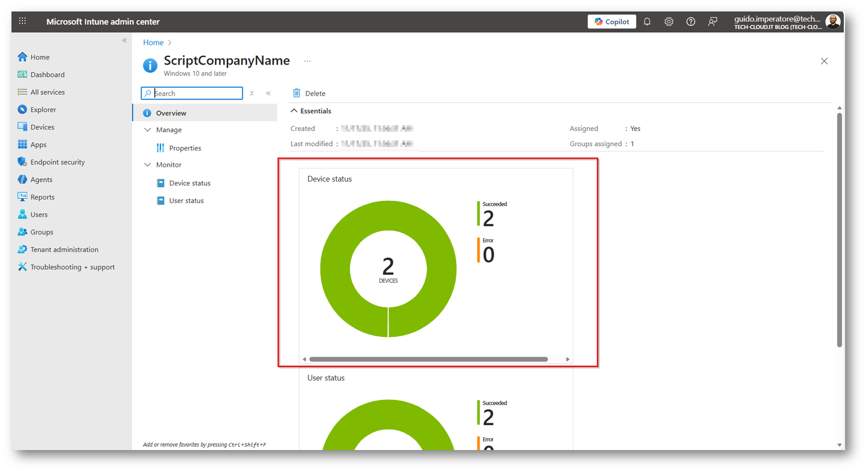Open Device status under Monitor
This screenshot has width=868, height=473.
click(x=190, y=183)
